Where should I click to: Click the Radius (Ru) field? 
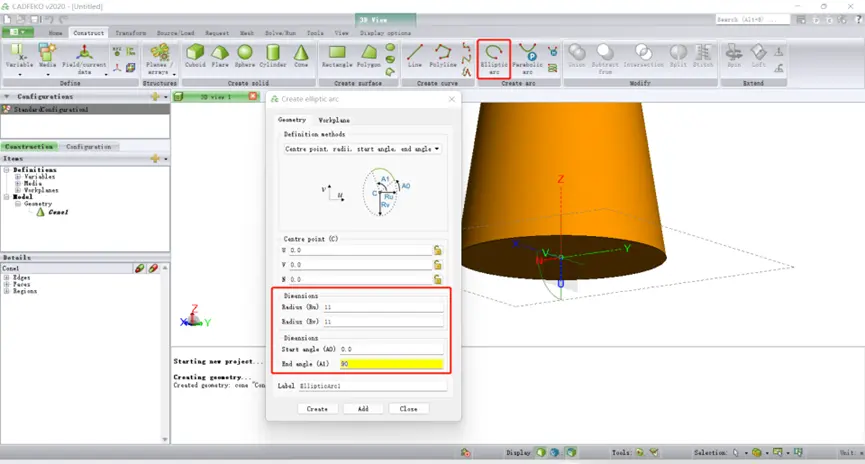tap(383, 307)
